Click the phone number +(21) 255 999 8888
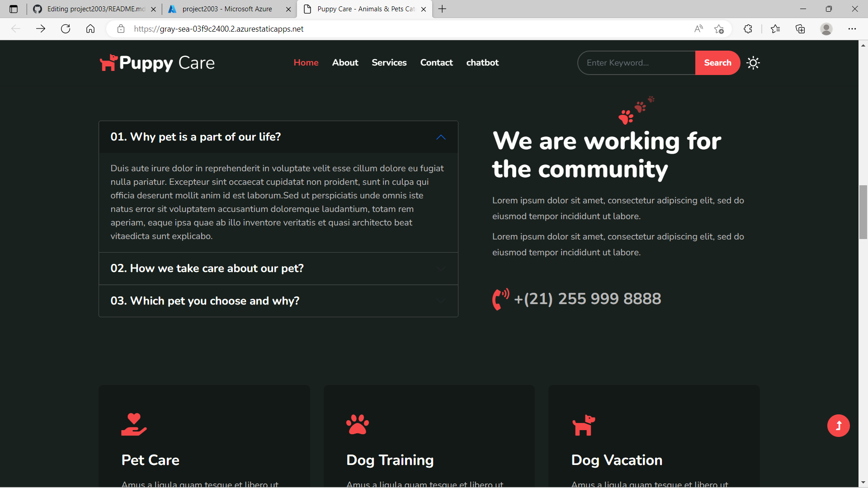Viewport: 868px width, 488px height. (x=587, y=299)
